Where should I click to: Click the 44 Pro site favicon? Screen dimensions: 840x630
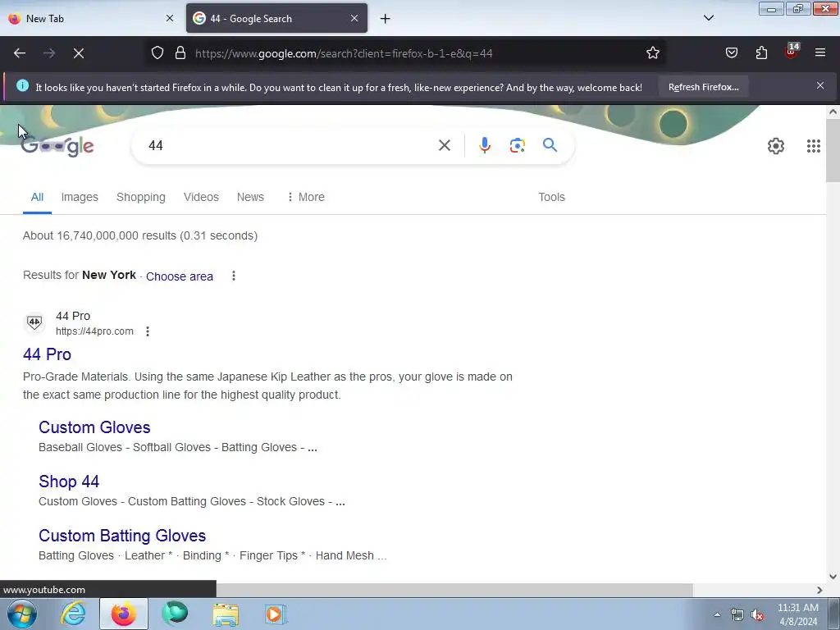[34, 322]
